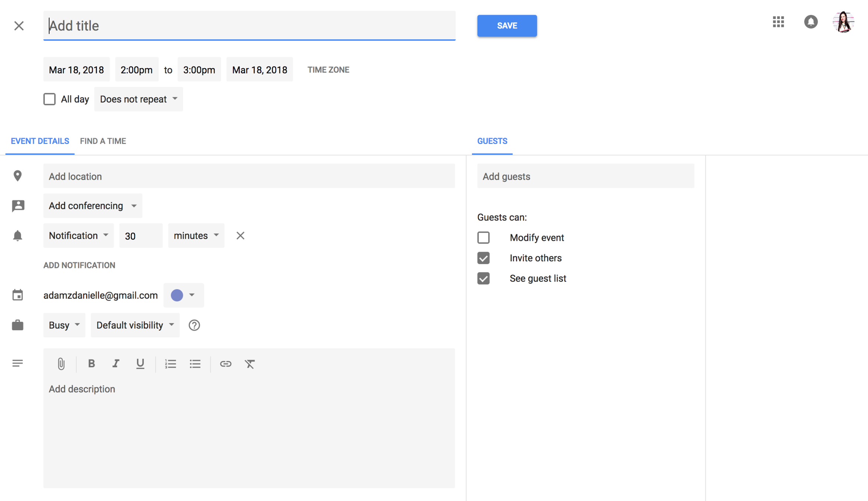
Task: Click the blue Save button
Action: pyautogui.click(x=507, y=26)
